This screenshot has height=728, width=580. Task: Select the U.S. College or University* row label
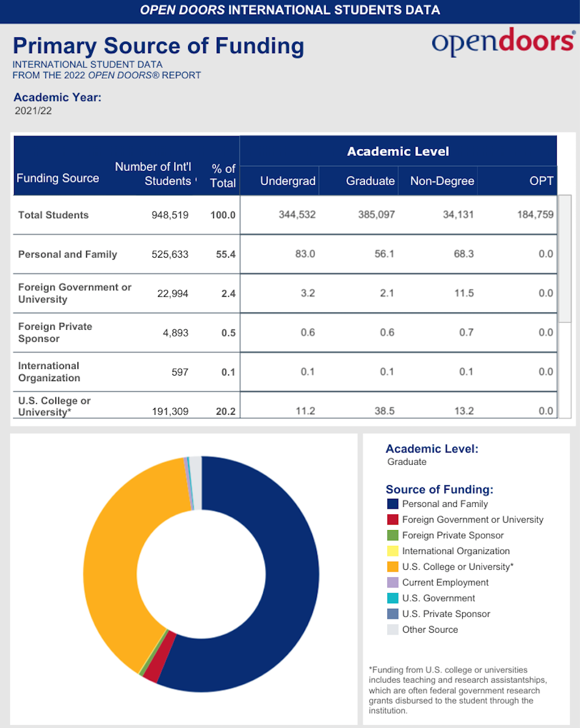[x=54, y=406]
